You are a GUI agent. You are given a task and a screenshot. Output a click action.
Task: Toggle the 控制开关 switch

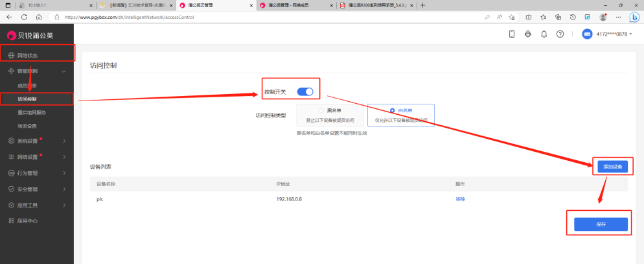305,92
